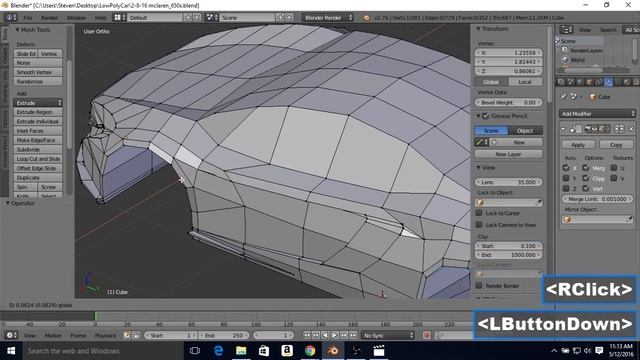Image resolution: width=640 pixels, height=360 pixels.
Task: Click the Loop Cut and Slide button
Action: (38, 159)
